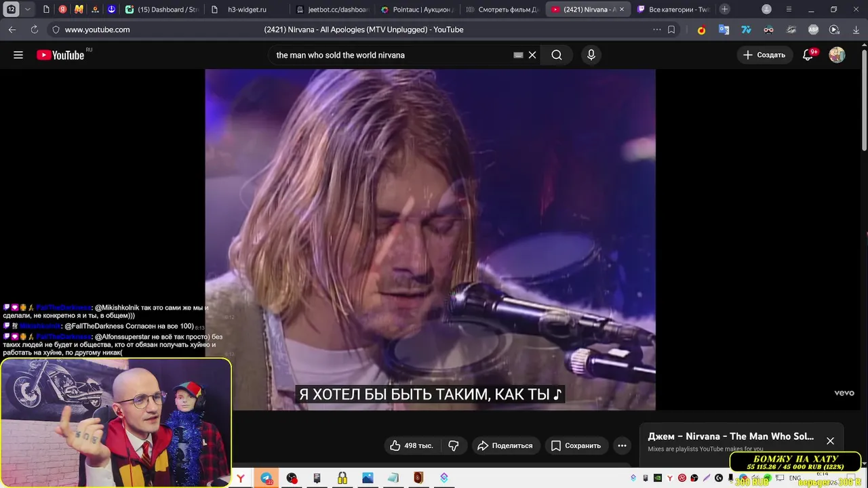Bookmark this page with the bookmark icon
Image resolution: width=868 pixels, height=488 pixels.
coord(671,30)
